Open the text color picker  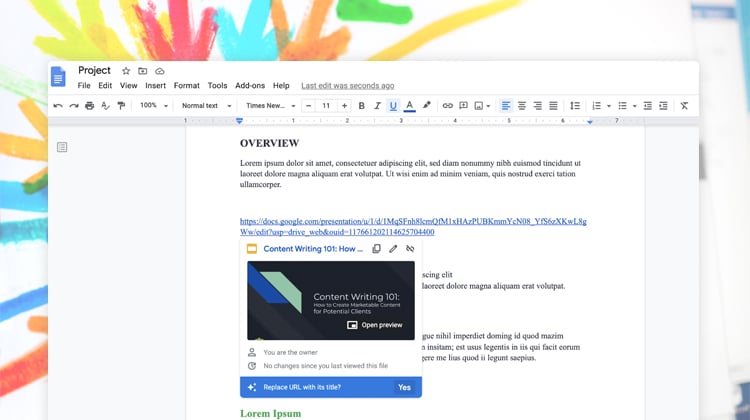pos(409,106)
